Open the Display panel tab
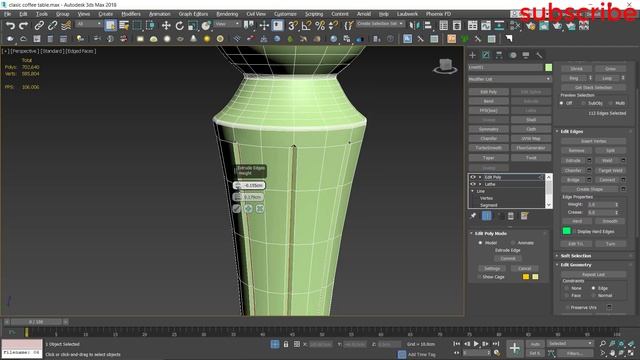640x360 pixels. (x=526, y=55)
